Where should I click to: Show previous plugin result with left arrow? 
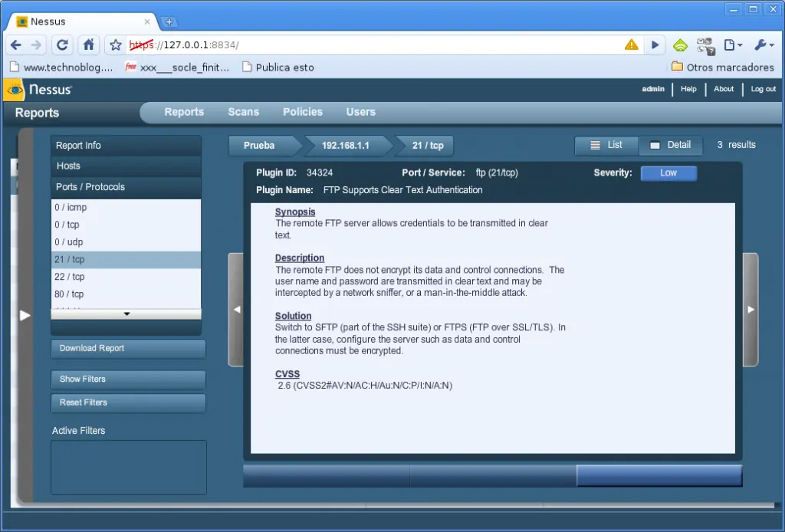pyautogui.click(x=236, y=309)
